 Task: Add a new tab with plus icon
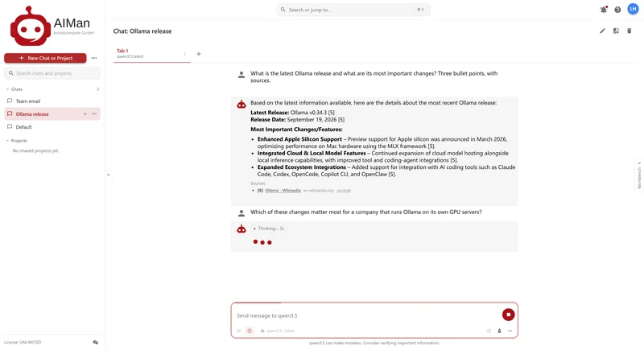point(199,54)
